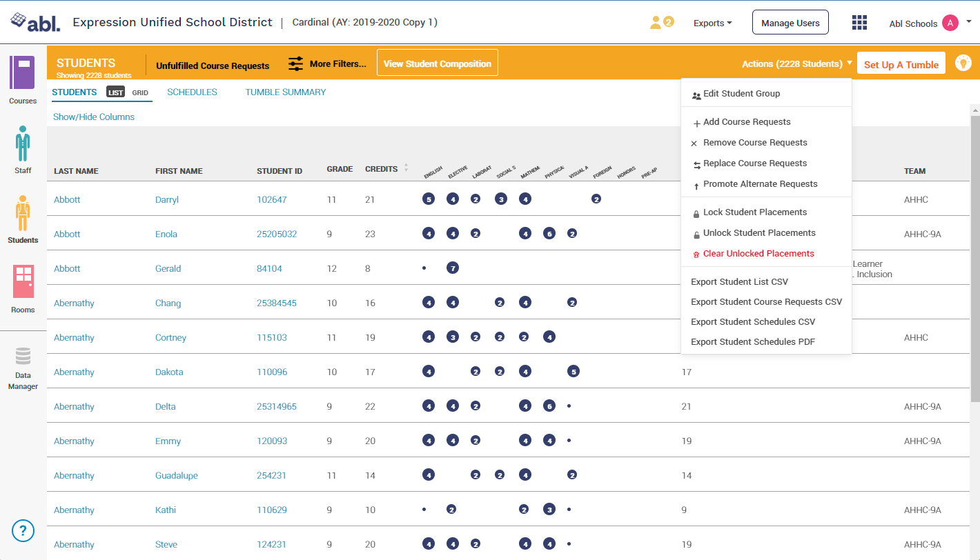The width and height of the screenshot is (980, 560).
Task: Open the apps grid icon
Action: pyautogui.click(x=859, y=23)
